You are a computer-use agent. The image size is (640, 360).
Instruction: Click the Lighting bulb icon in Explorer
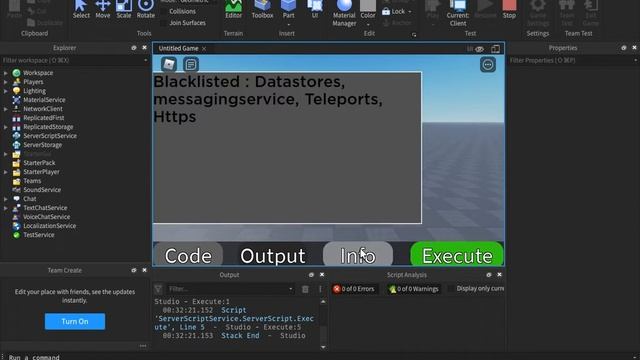pos(16,91)
